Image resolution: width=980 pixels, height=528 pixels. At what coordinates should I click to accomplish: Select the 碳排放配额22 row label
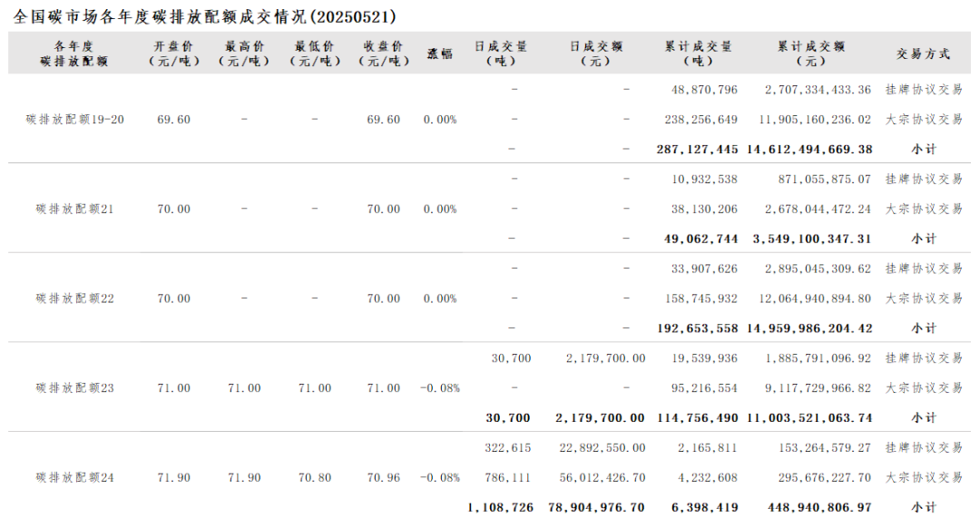[75, 298]
